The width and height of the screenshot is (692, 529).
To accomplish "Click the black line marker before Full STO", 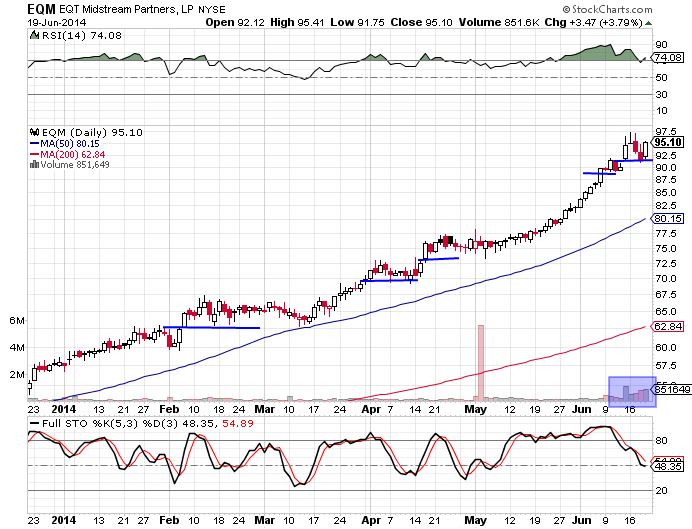I will pos(34,424).
